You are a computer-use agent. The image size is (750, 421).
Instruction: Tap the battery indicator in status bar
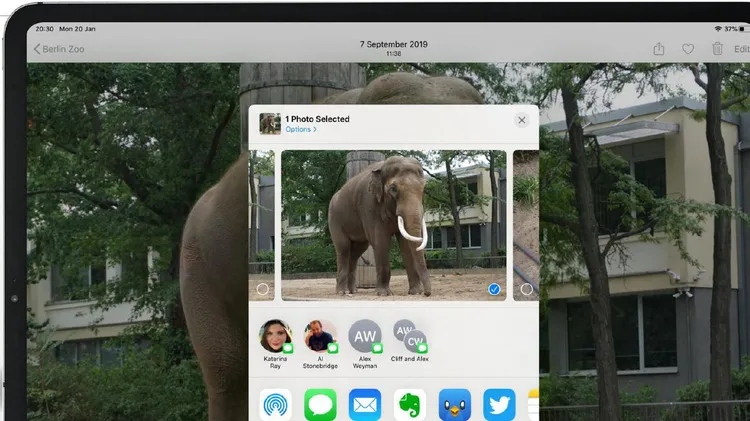745,29
